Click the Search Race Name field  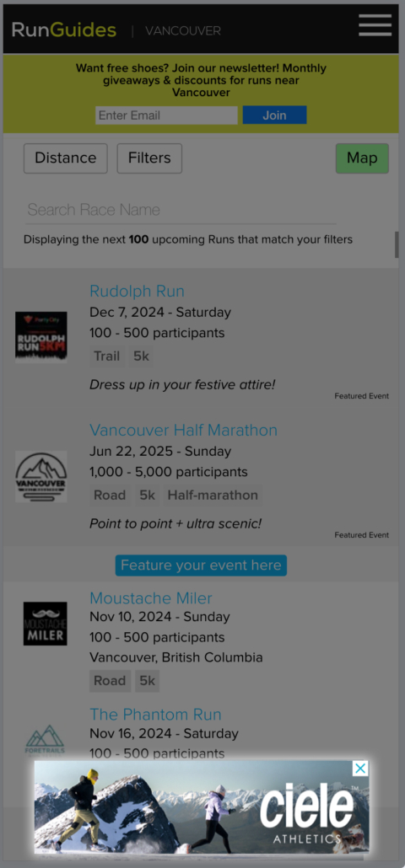[181, 210]
